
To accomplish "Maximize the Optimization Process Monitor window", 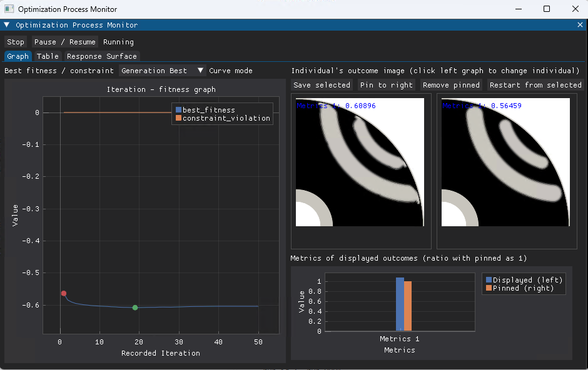I will tap(547, 9).
